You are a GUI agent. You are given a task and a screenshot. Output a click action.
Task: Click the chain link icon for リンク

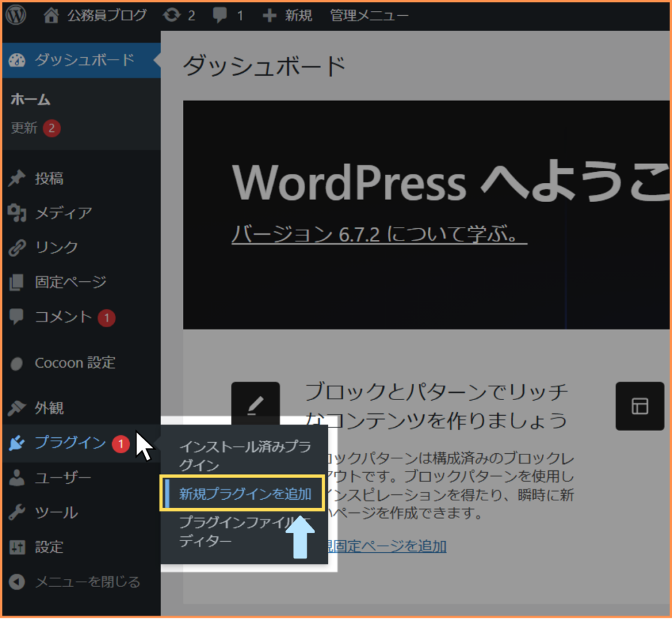[17, 247]
